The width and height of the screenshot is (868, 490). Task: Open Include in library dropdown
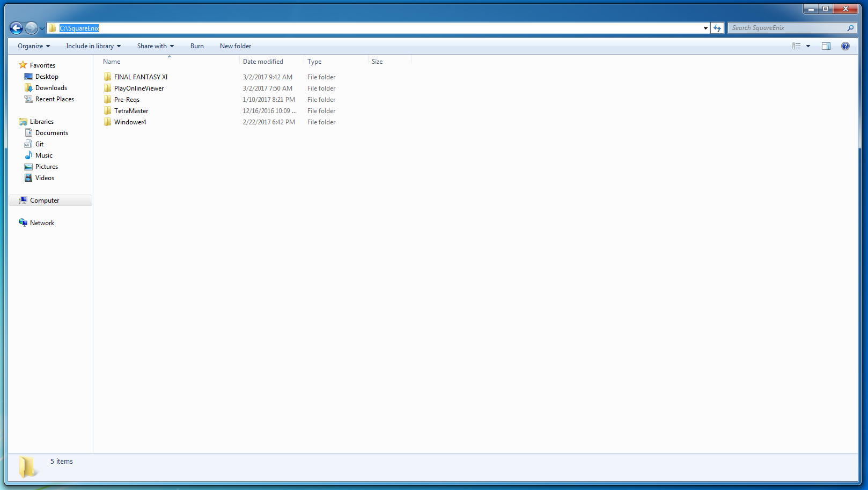click(x=93, y=46)
